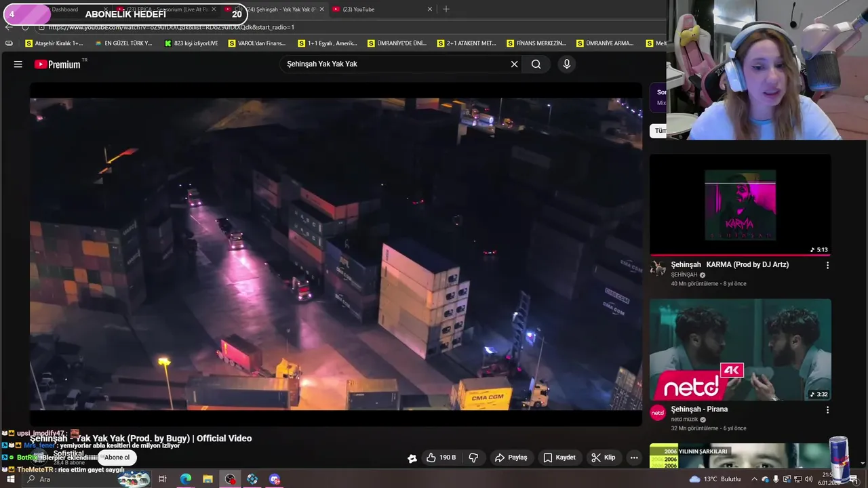The width and height of the screenshot is (868, 488).
Task: Click Paylaş share button
Action: (x=511, y=457)
